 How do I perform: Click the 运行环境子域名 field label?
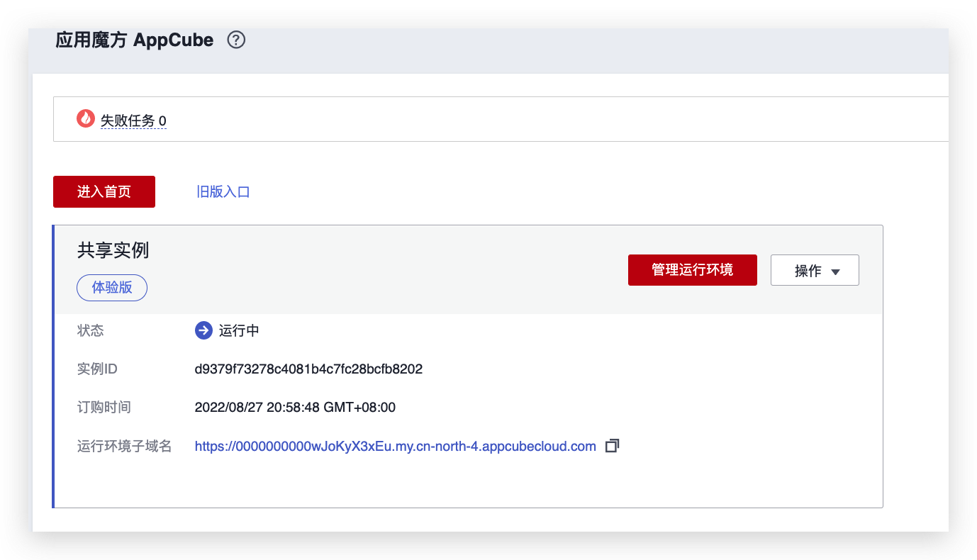coord(125,447)
